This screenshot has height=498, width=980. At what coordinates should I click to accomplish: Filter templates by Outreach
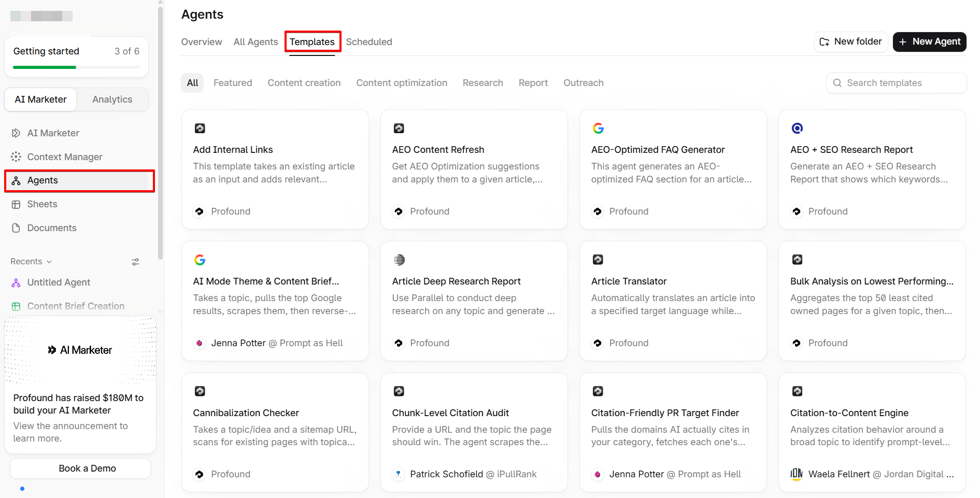pyautogui.click(x=584, y=83)
